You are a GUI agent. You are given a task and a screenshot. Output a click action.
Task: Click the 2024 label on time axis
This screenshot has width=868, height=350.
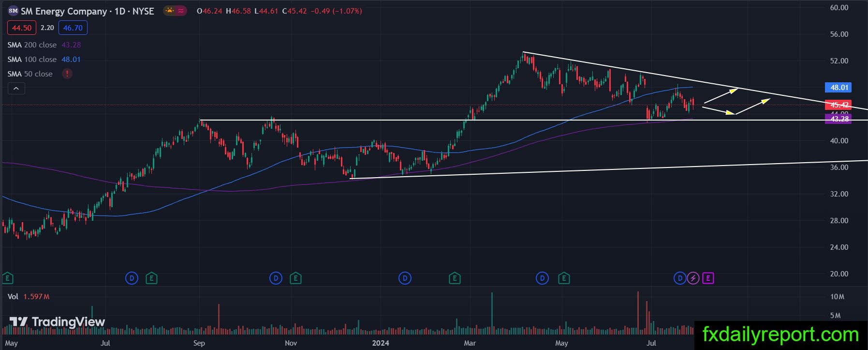click(x=381, y=343)
